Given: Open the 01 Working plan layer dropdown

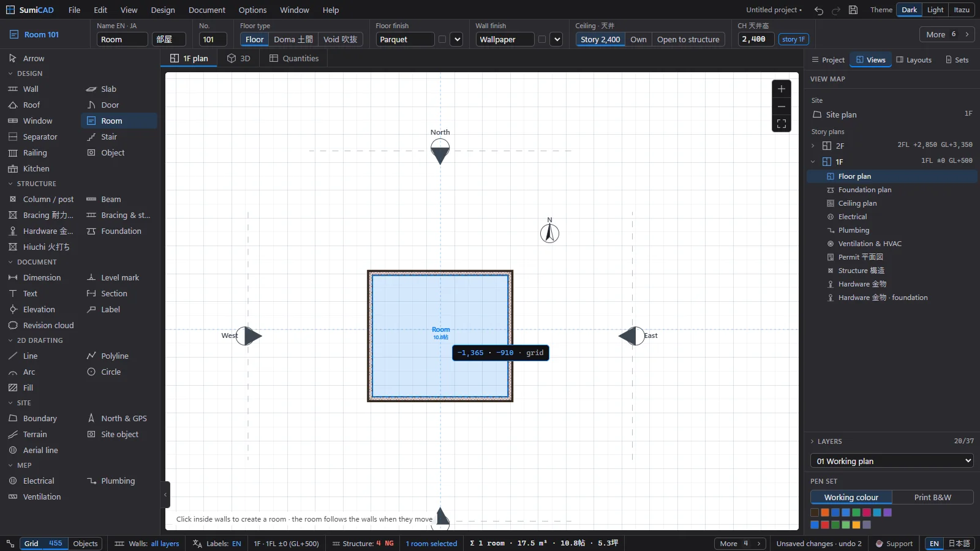Looking at the screenshot, I should pos(892,461).
